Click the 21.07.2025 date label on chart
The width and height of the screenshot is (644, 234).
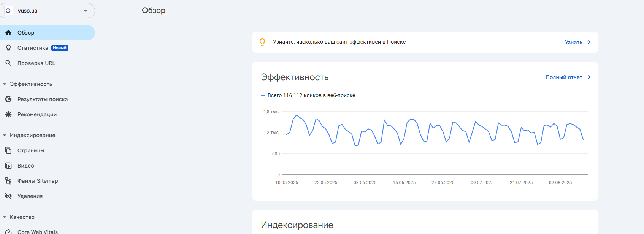521,183
